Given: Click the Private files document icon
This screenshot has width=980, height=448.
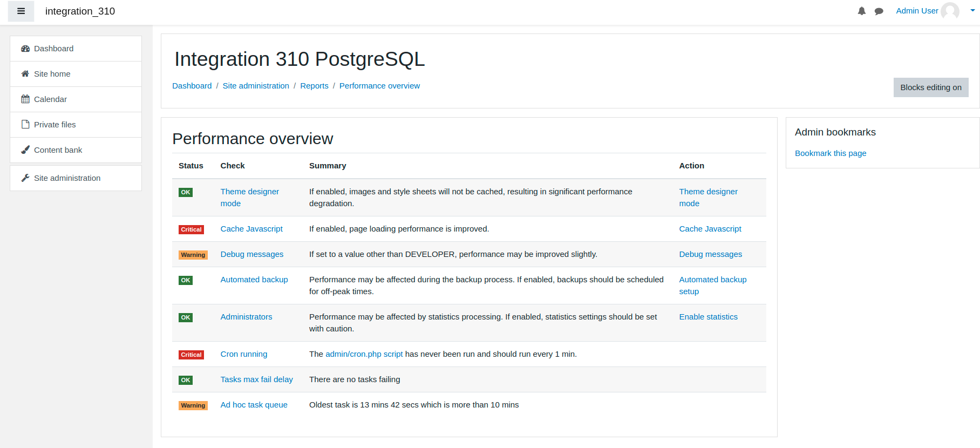Looking at the screenshot, I should coord(25,125).
